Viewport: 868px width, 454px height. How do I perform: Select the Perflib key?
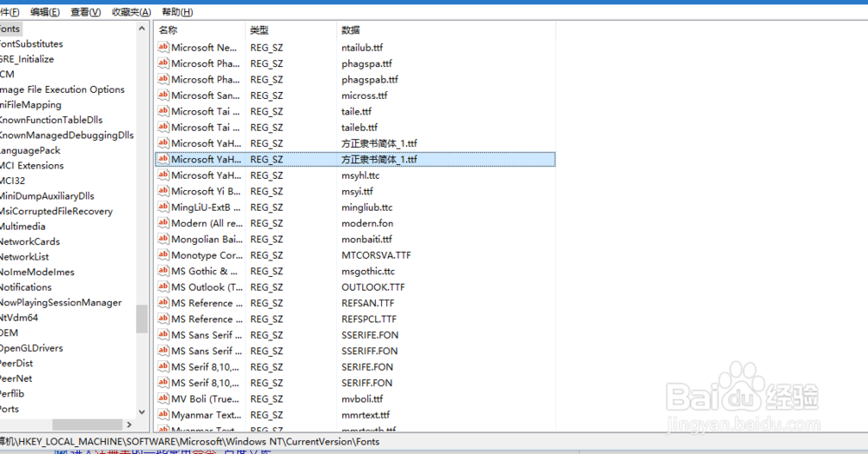12,393
